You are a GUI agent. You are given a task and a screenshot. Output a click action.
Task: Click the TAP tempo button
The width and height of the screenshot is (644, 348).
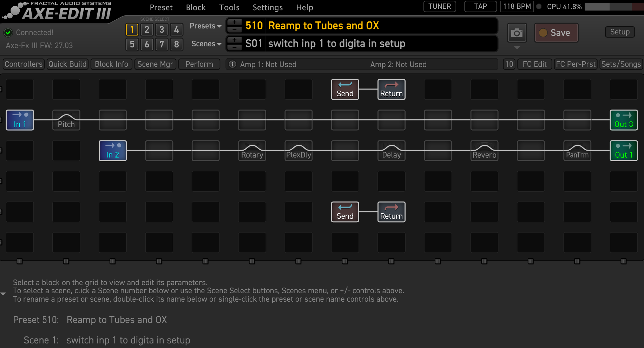(x=480, y=6)
